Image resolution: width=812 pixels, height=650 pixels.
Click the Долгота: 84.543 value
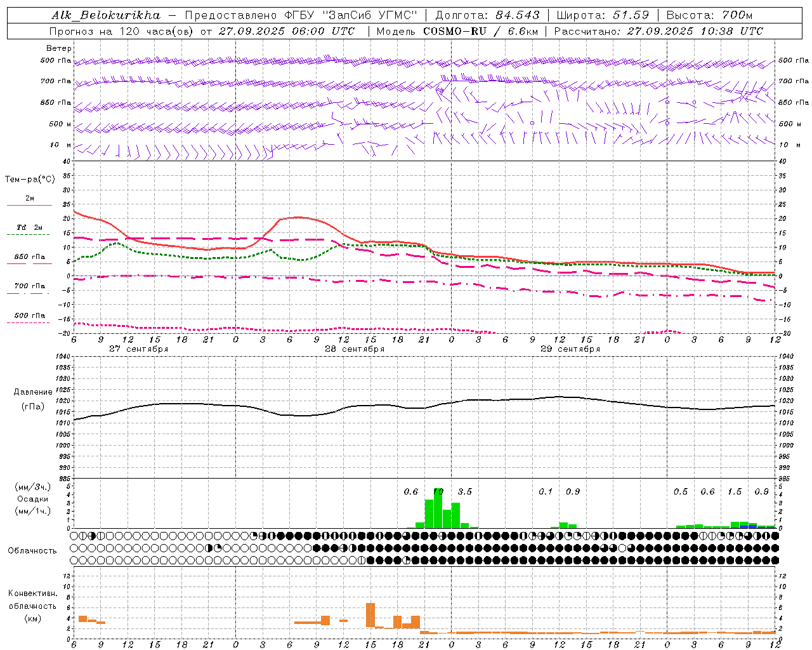pyautogui.click(x=487, y=15)
